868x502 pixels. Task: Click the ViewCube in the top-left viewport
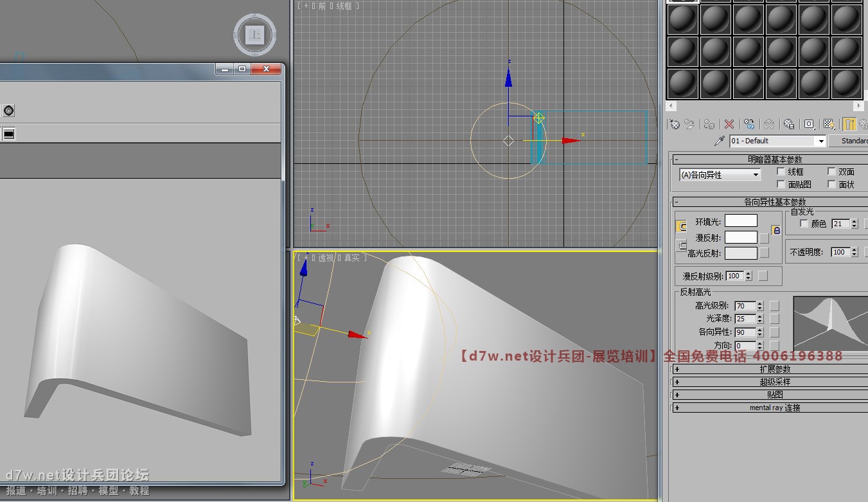(255, 35)
